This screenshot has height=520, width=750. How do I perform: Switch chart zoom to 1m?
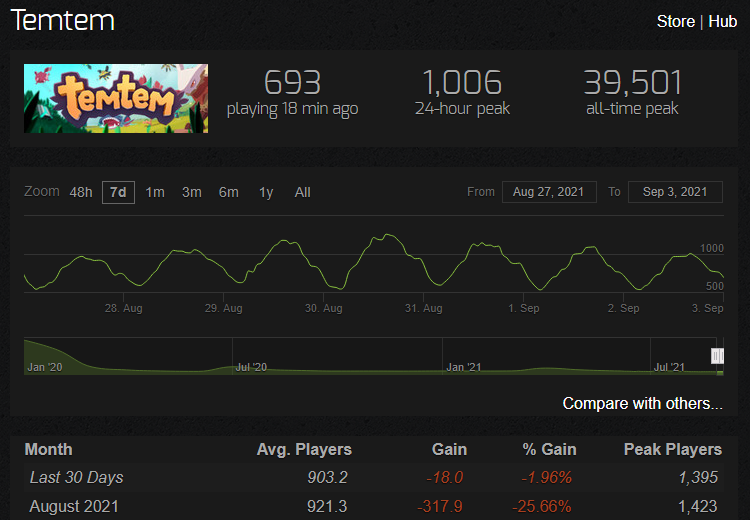pyautogui.click(x=155, y=192)
